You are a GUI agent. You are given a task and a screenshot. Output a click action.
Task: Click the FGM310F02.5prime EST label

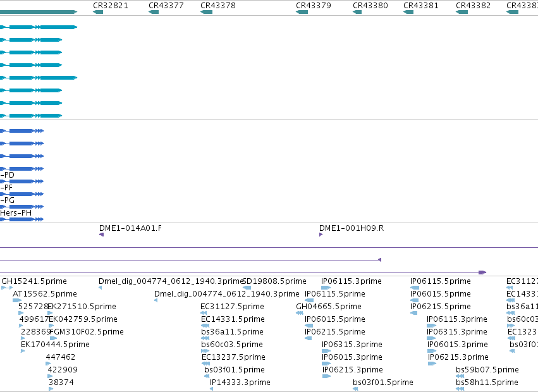pos(87,332)
